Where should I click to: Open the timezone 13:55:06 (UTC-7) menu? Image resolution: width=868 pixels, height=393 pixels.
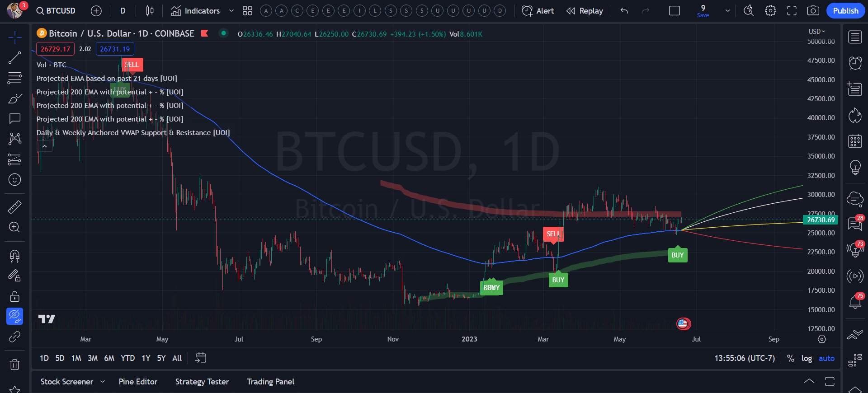(744, 358)
